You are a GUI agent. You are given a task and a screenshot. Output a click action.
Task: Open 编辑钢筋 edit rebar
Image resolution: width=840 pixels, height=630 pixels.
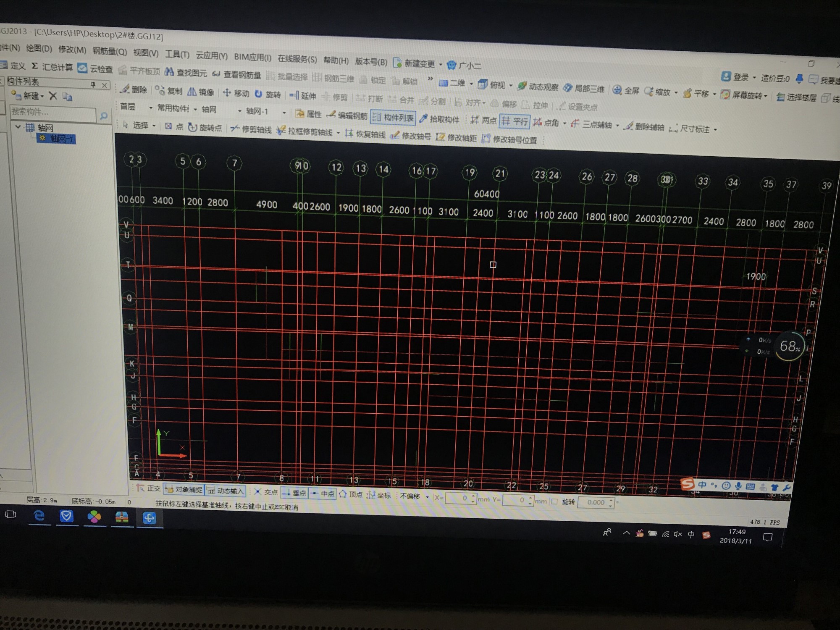tap(347, 115)
